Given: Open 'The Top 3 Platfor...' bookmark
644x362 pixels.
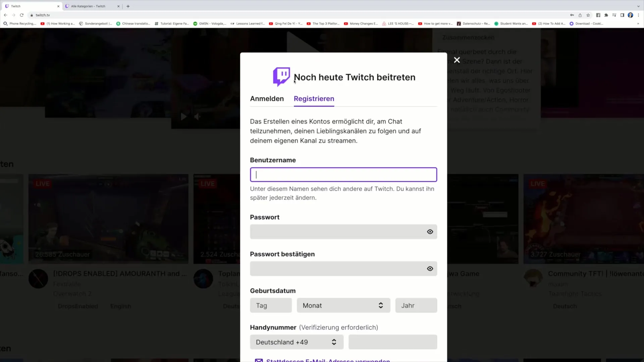Looking at the screenshot, I should [323, 24].
